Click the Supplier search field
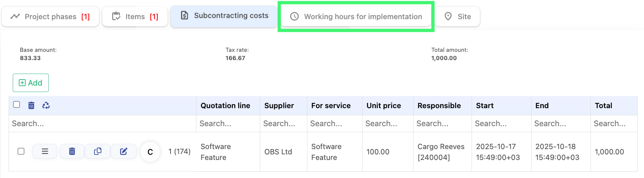The image size is (644, 178). click(x=283, y=124)
